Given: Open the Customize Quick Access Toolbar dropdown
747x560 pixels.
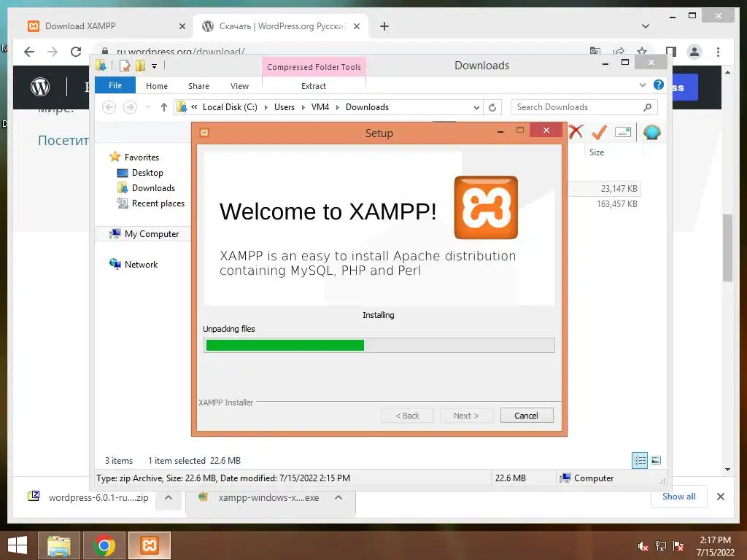Looking at the screenshot, I should coord(155,66).
